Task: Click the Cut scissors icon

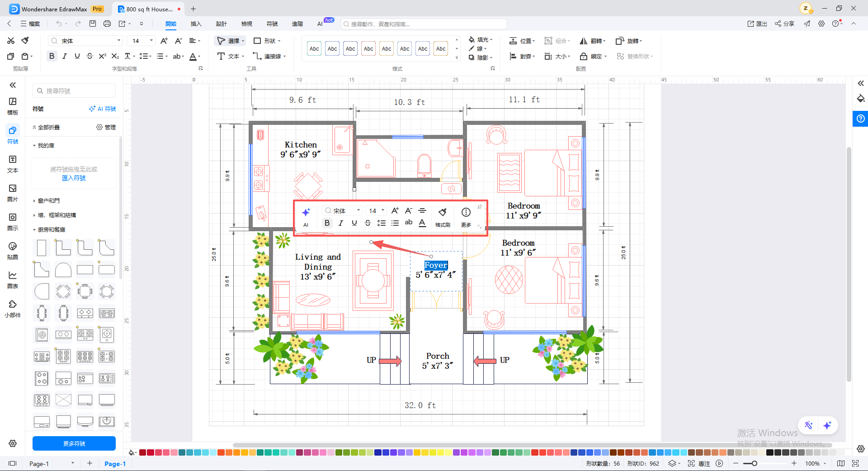Action: (x=11, y=41)
